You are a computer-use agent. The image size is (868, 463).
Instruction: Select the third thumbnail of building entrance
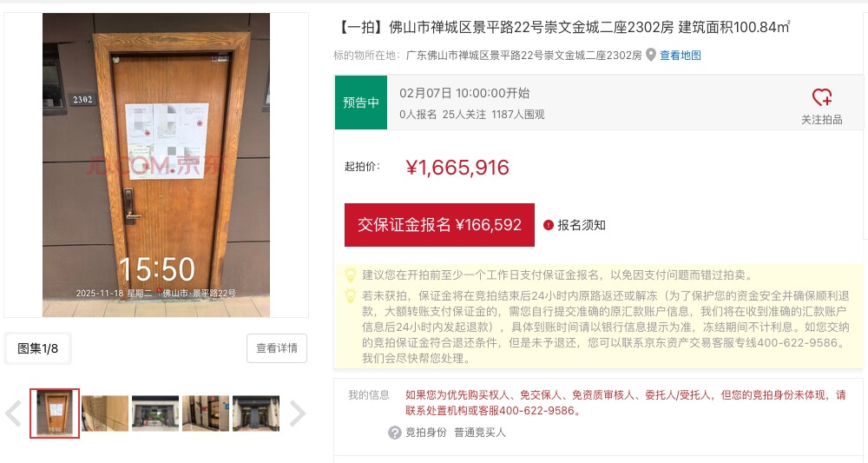pos(155,413)
